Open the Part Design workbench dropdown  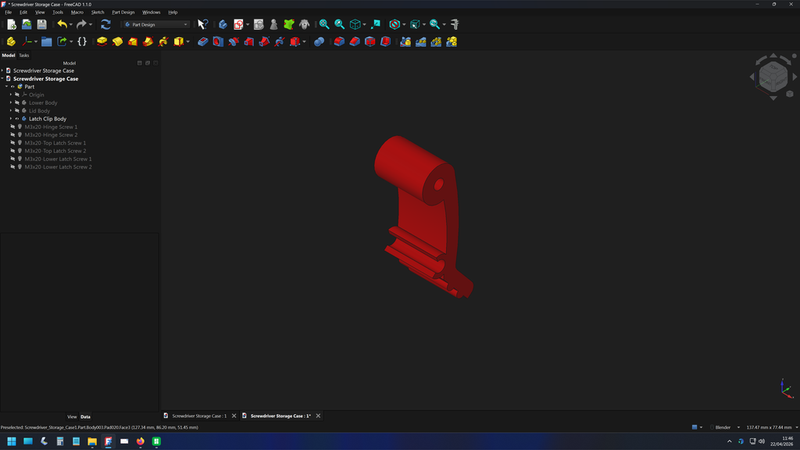tap(155, 24)
